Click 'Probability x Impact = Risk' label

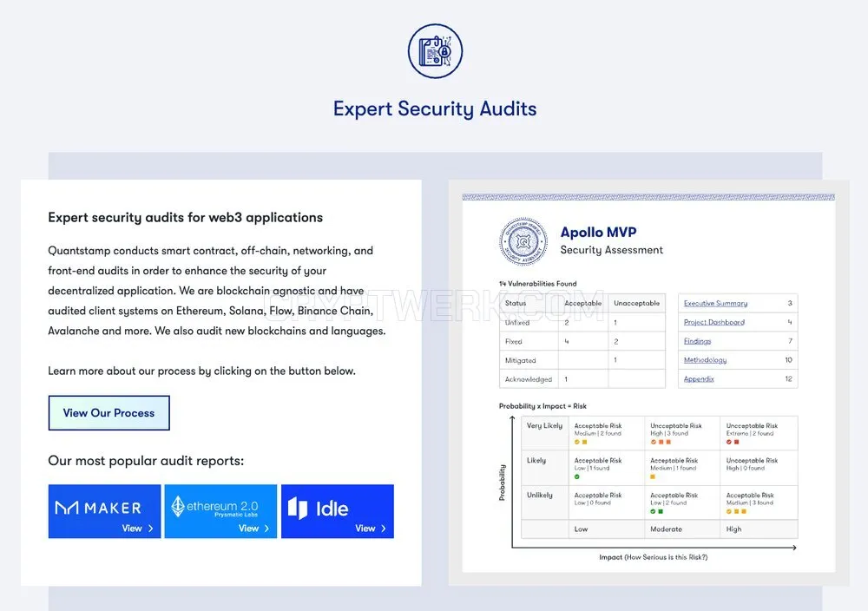tap(542, 406)
